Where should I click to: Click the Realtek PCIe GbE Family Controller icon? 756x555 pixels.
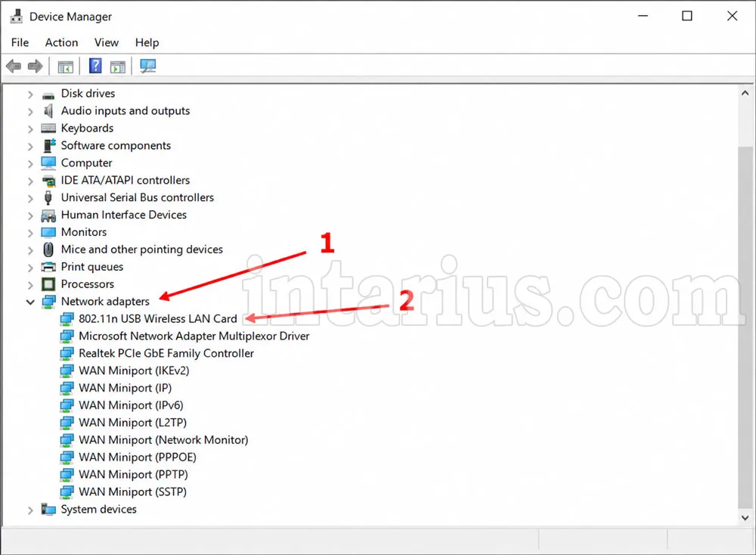[x=67, y=353]
